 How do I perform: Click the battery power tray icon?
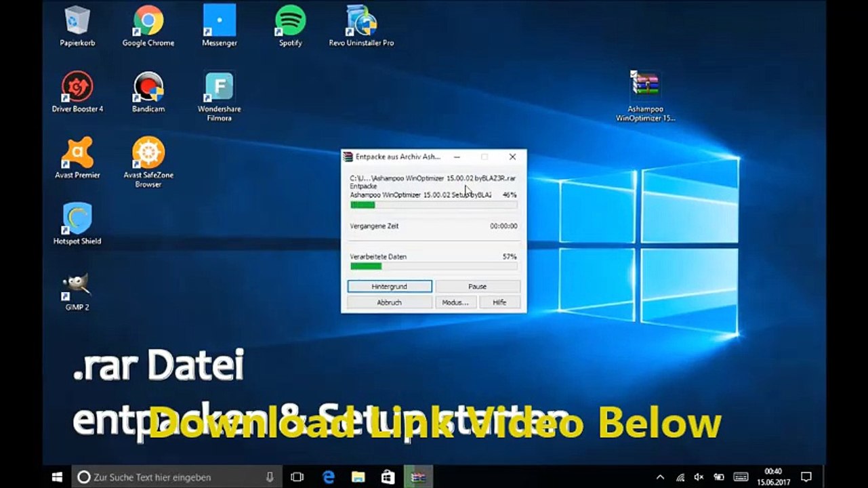click(x=719, y=477)
